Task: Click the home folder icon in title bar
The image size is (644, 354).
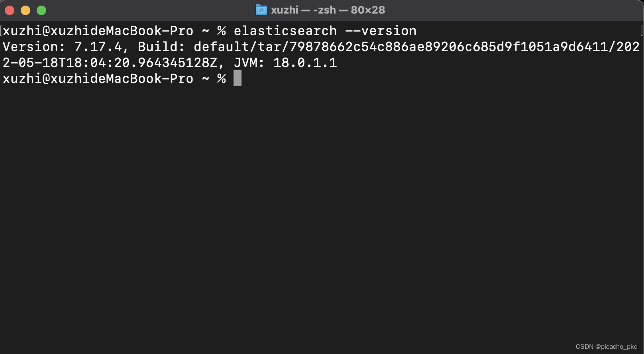Action: (x=261, y=10)
